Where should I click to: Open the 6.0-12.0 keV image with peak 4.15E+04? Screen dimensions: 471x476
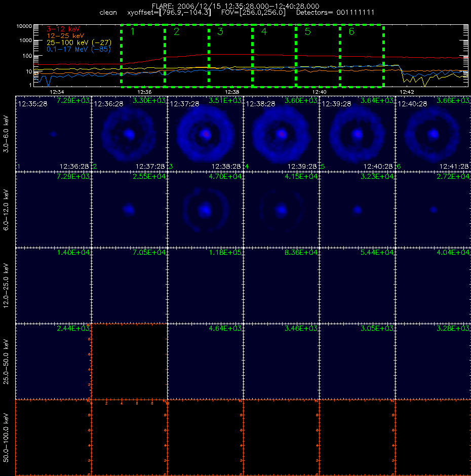(x=281, y=210)
